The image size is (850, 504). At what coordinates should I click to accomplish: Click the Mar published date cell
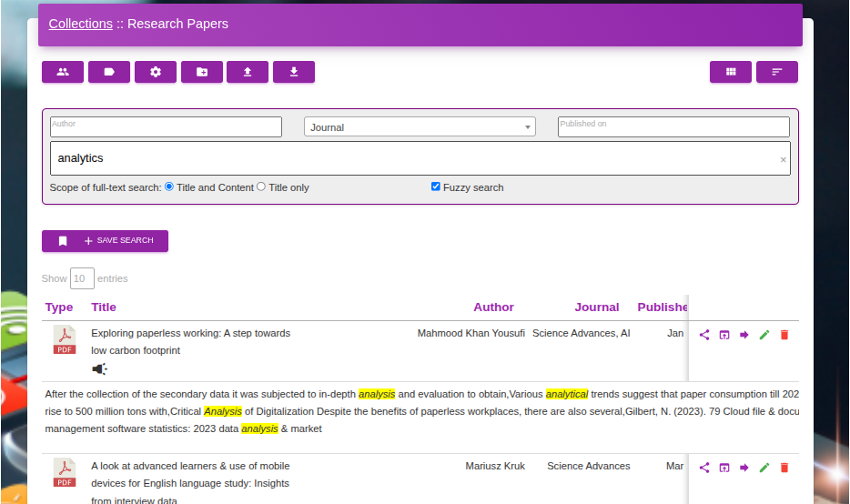tap(675, 466)
